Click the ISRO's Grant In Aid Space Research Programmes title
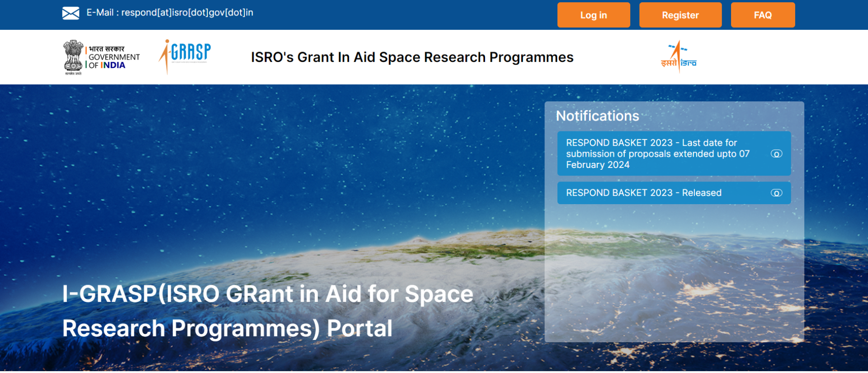This screenshot has width=868, height=373. click(412, 57)
